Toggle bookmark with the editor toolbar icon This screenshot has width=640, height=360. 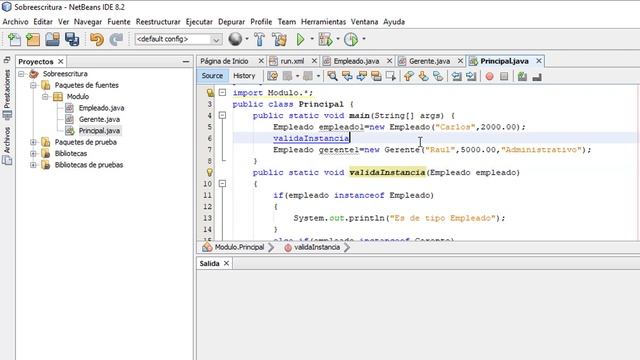438,76
